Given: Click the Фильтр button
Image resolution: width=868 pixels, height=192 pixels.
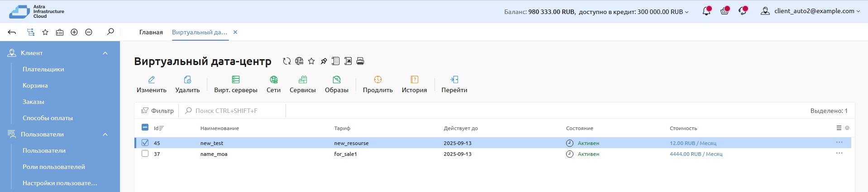Looking at the screenshot, I should tap(157, 111).
